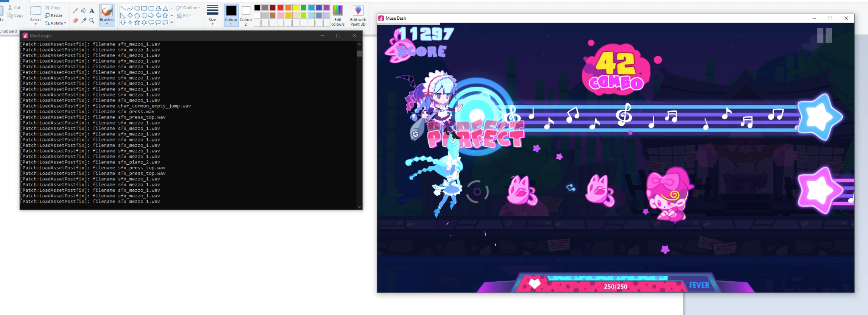Pick the orange palette colour
Screen dimensions: 868x315
288,8
